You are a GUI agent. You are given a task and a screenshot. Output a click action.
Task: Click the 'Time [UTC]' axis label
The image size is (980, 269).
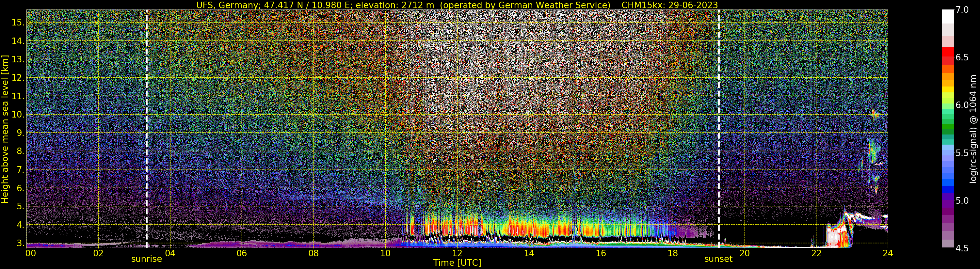point(457,262)
